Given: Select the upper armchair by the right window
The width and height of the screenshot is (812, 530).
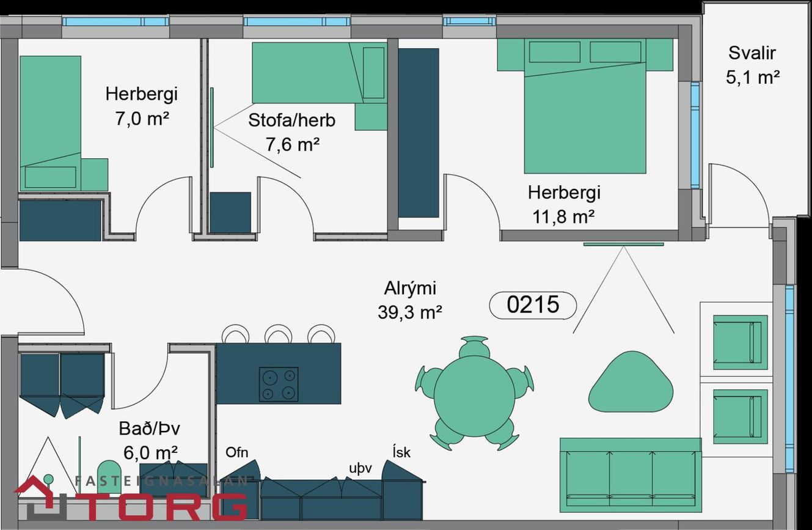Looking at the screenshot, I should [x=740, y=342].
